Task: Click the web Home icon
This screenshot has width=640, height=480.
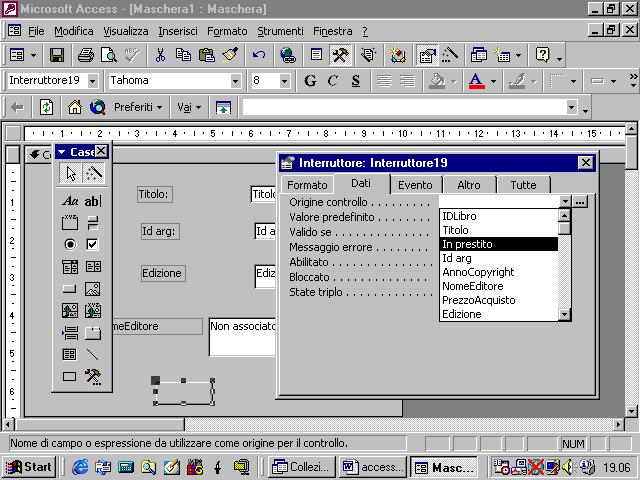Action: point(75,107)
